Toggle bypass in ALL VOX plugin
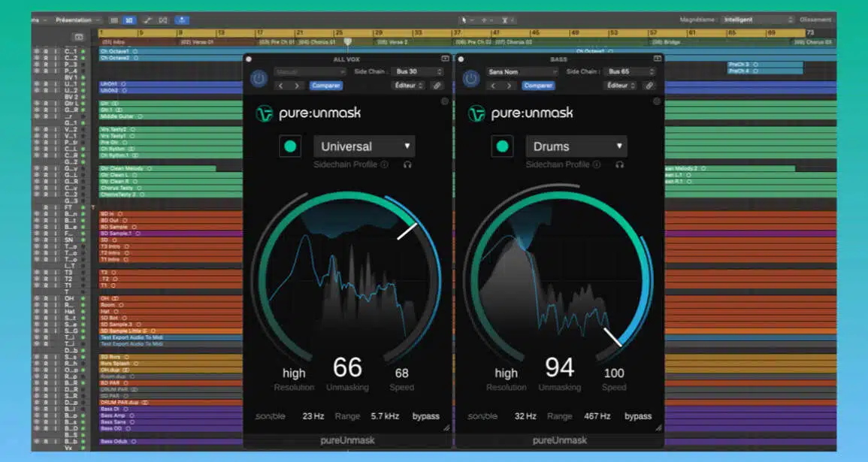This screenshot has width=868, height=462. (425, 417)
